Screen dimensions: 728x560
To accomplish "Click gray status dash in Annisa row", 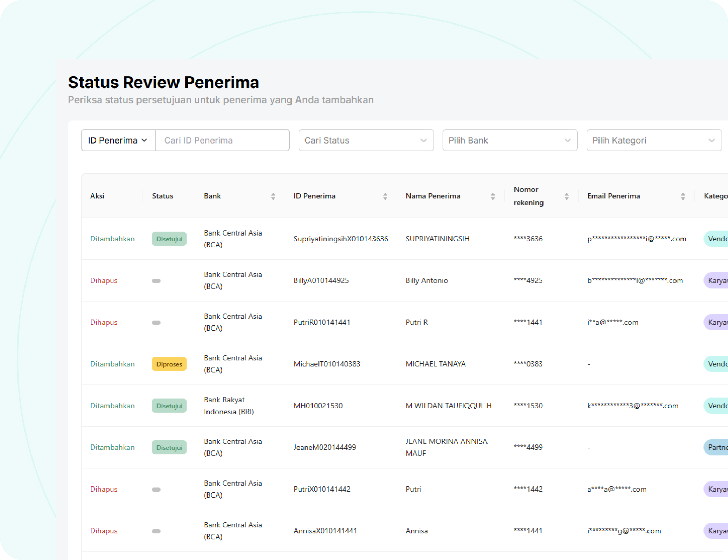I will point(156,531).
